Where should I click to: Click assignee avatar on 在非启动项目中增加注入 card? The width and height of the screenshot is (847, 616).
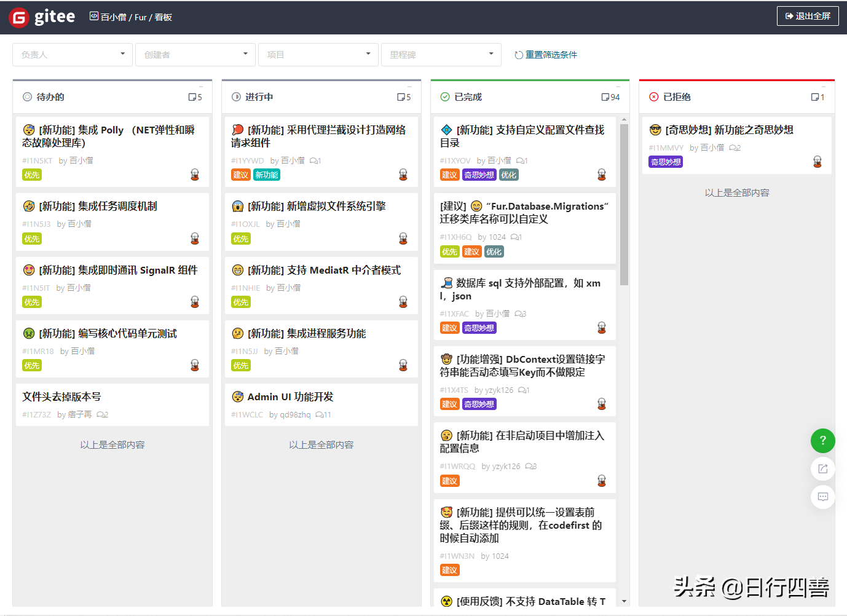click(602, 481)
